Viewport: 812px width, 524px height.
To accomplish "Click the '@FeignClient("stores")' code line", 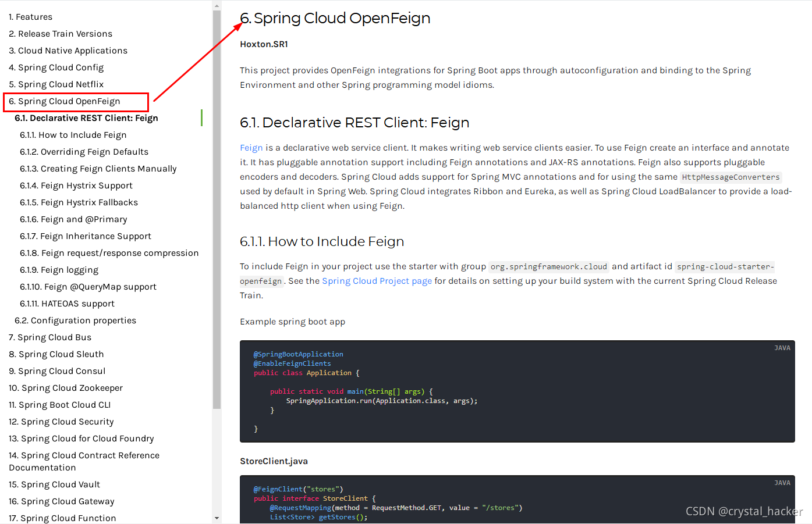I will pyautogui.click(x=298, y=489).
